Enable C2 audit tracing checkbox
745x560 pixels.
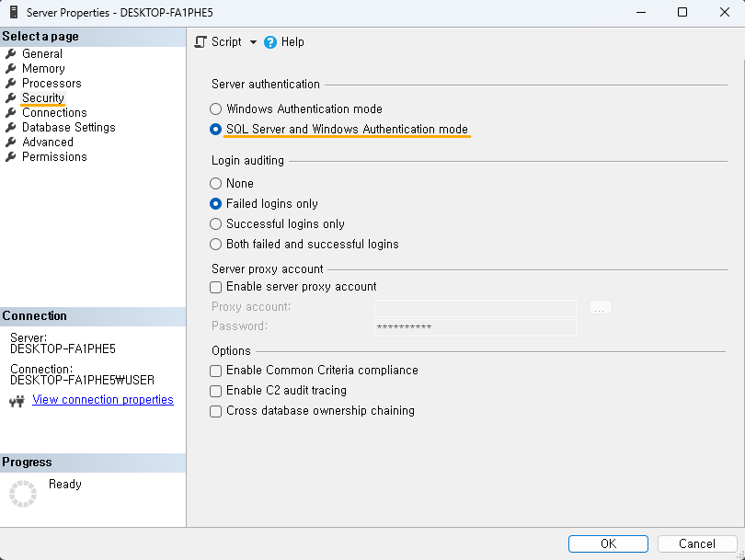click(x=216, y=391)
